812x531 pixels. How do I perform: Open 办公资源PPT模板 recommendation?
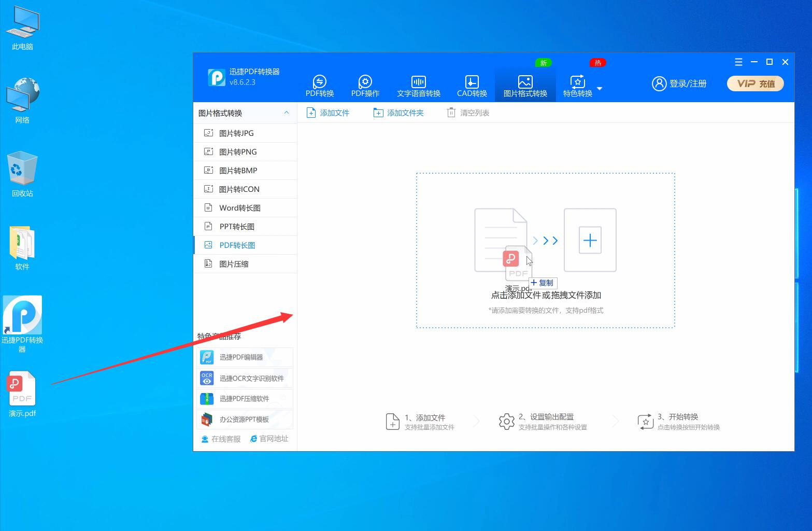click(x=245, y=419)
